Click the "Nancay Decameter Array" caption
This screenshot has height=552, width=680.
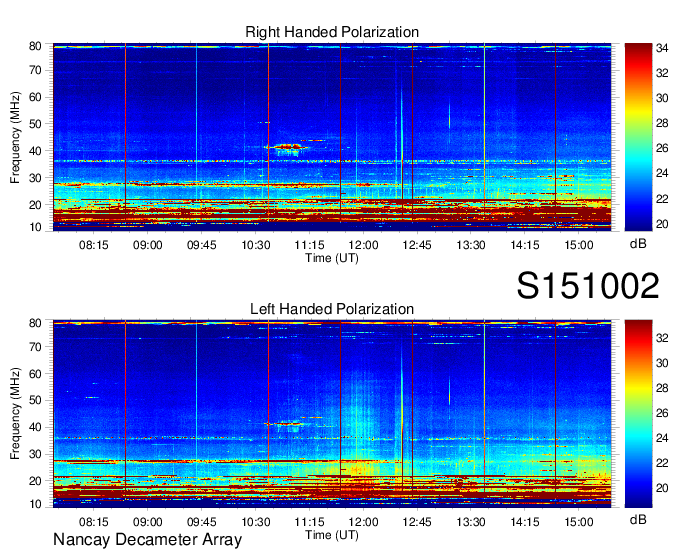(147, 540)
